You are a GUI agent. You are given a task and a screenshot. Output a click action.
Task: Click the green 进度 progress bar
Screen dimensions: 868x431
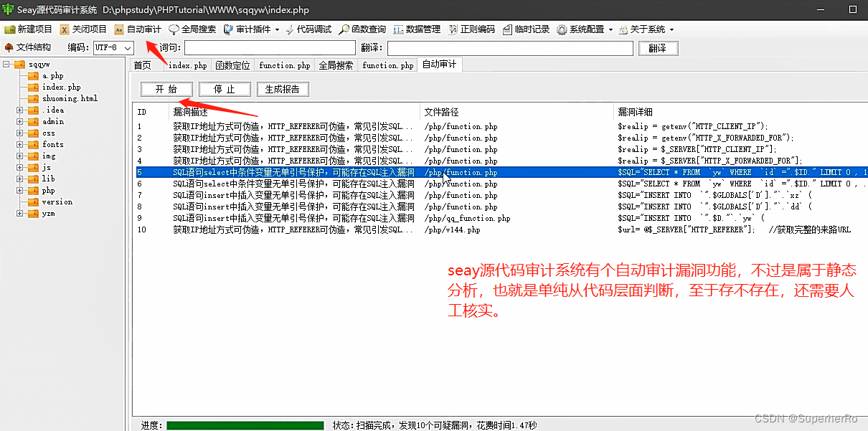click(245, 425)
